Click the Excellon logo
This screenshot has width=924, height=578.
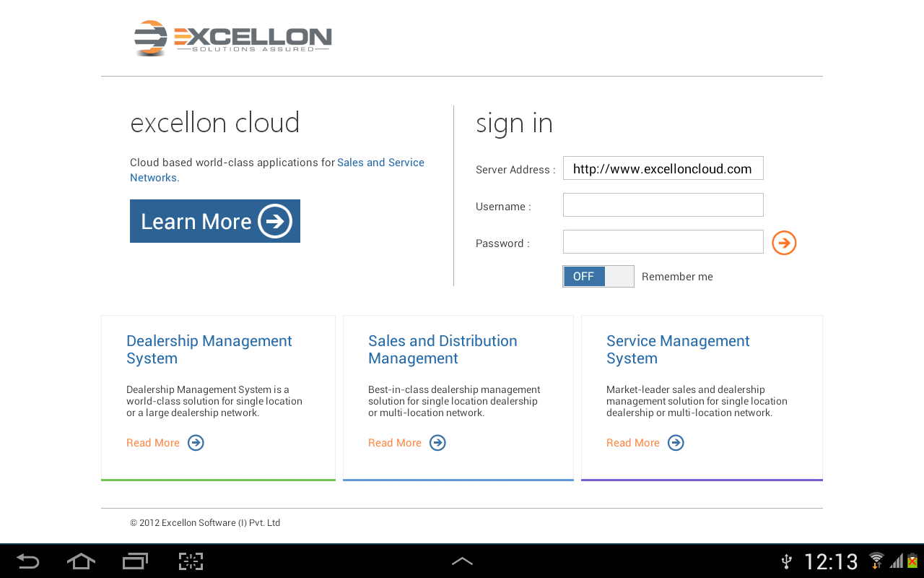(232, 38)
